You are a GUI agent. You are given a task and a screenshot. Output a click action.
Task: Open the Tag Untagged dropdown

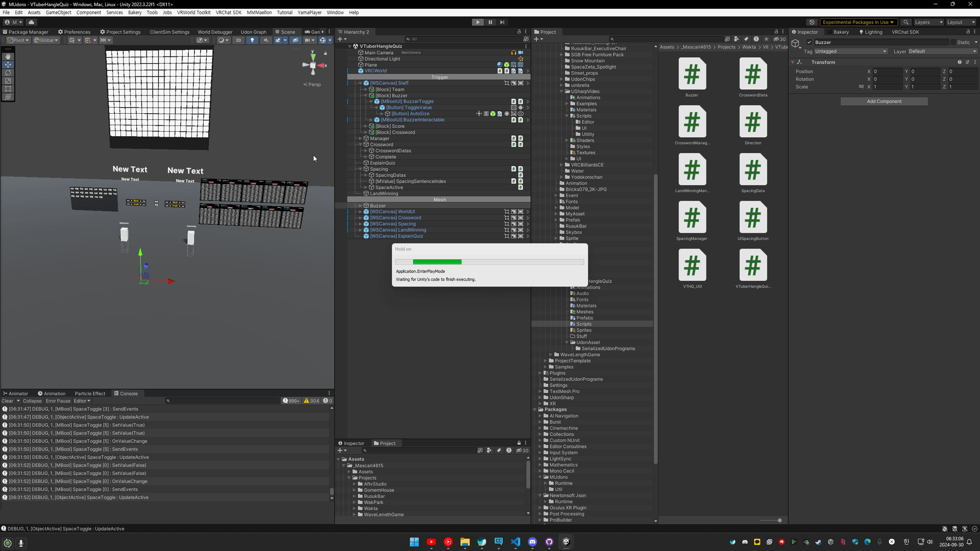(x=850, y=52)
